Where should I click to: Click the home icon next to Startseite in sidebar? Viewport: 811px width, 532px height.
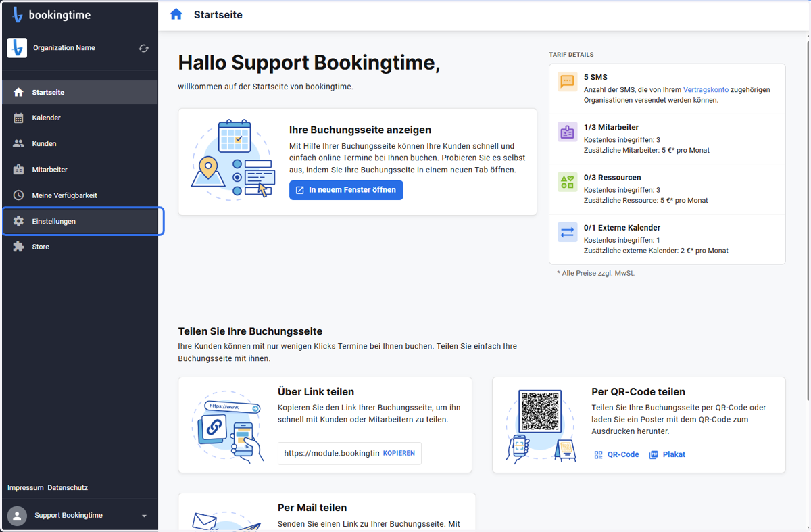tap(18, 92)
